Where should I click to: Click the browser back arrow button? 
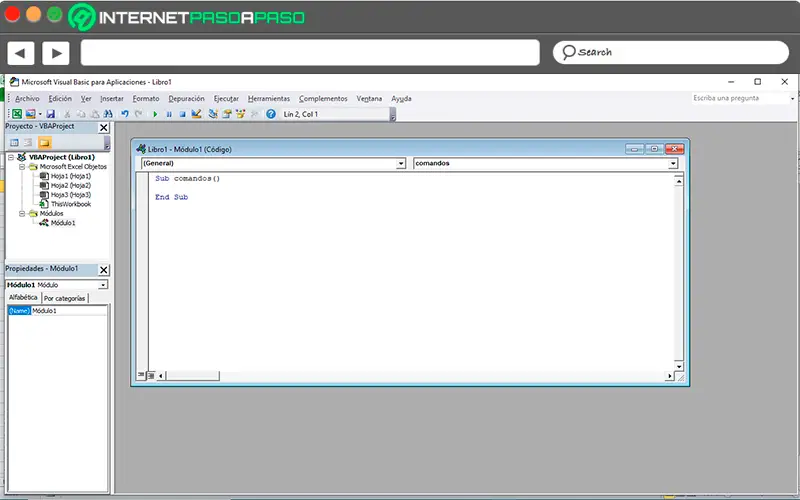tap(20, 53)
